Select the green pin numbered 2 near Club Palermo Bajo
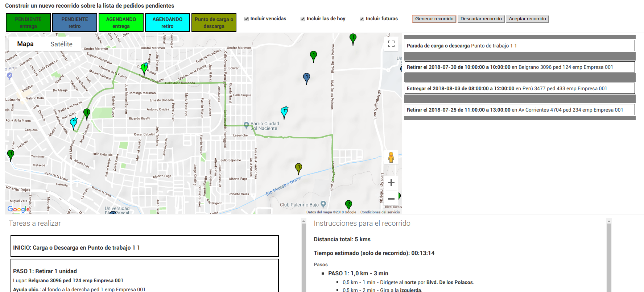The width and height of the screenshot is (644, 292). [x=348, y=205]
